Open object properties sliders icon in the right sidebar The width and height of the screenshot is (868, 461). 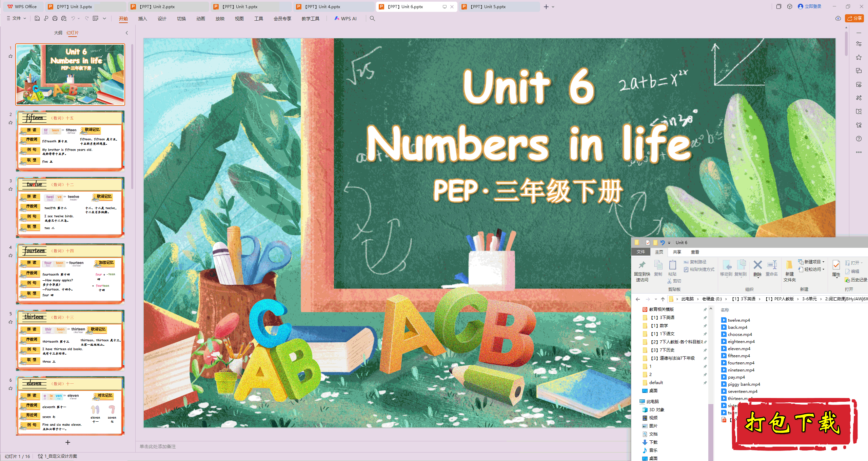click(859, 44)
